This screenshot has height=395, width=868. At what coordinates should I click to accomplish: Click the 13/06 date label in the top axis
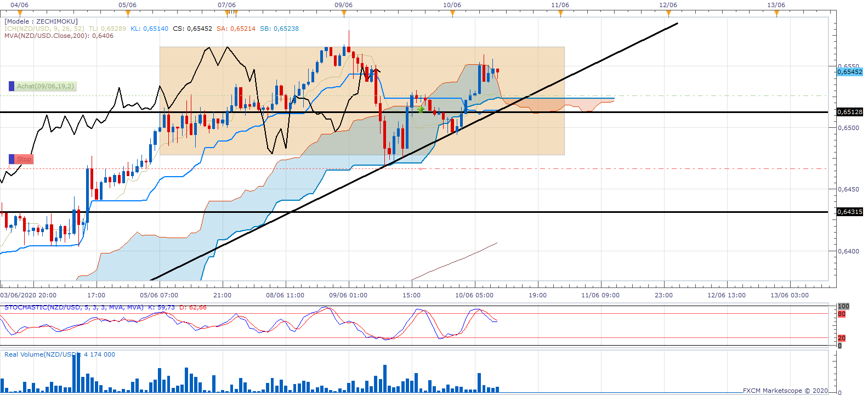pos(776,5)
